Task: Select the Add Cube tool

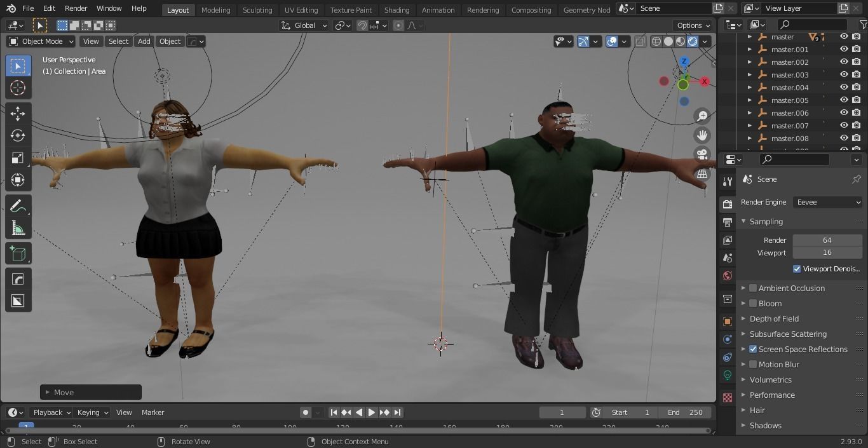Action: point(18,254)
